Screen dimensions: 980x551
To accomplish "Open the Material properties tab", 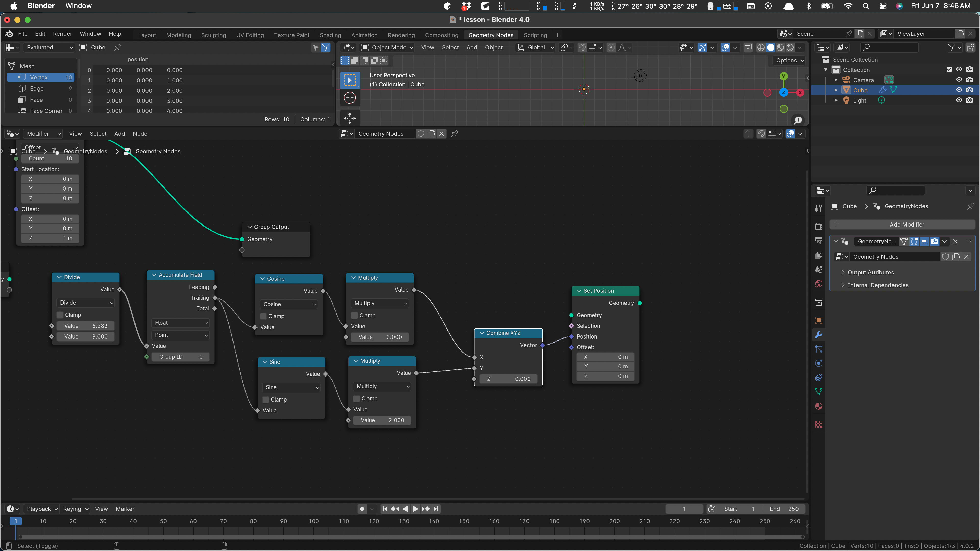I will coord(819,406).
